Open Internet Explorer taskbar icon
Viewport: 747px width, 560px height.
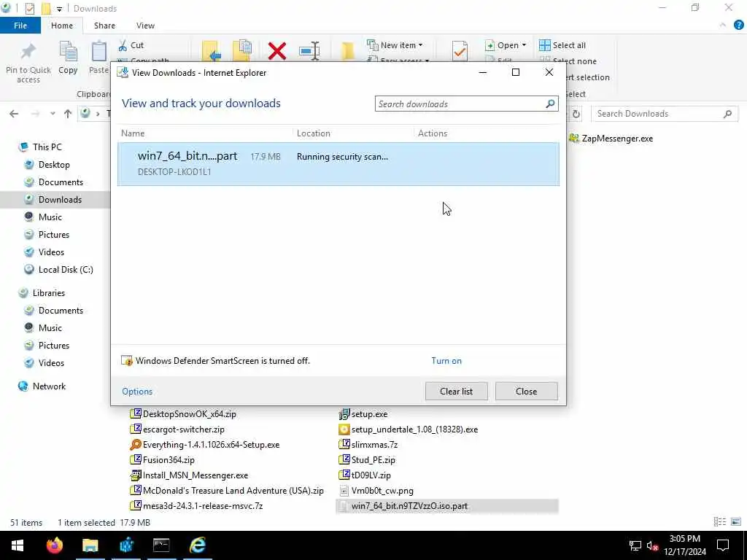pyautogui.click(x=197, y=545)
